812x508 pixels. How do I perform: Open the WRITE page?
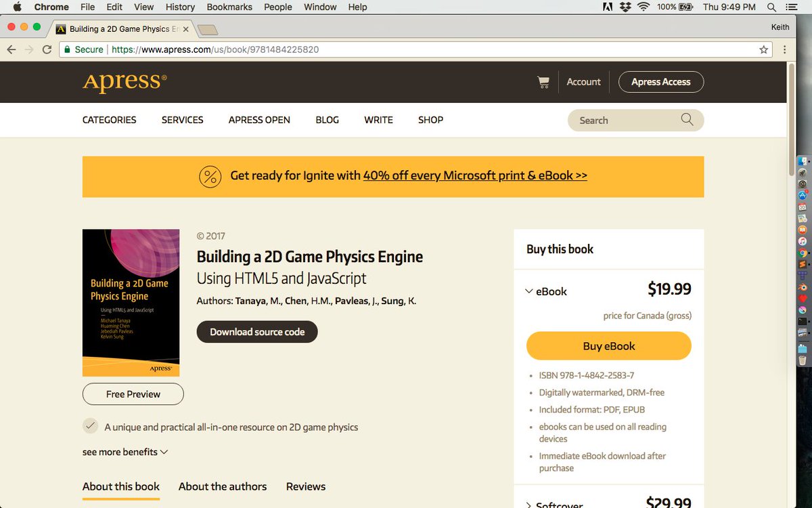point(379,120)
